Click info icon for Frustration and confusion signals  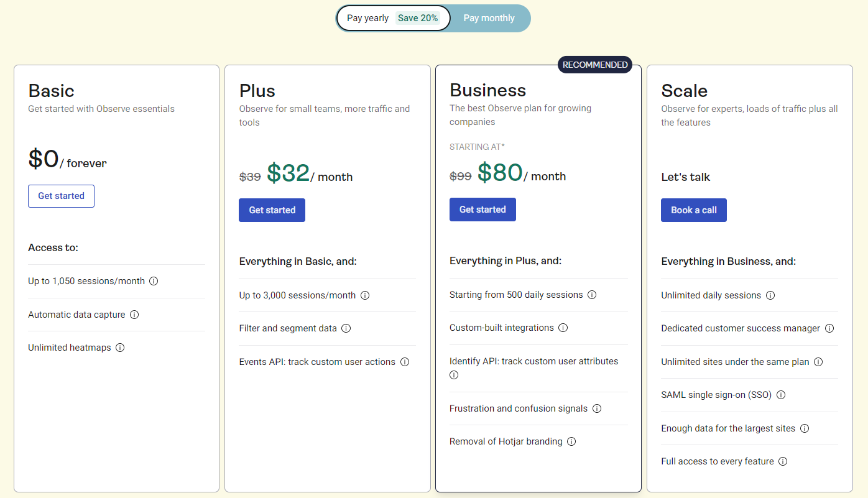tap(597, 408)
